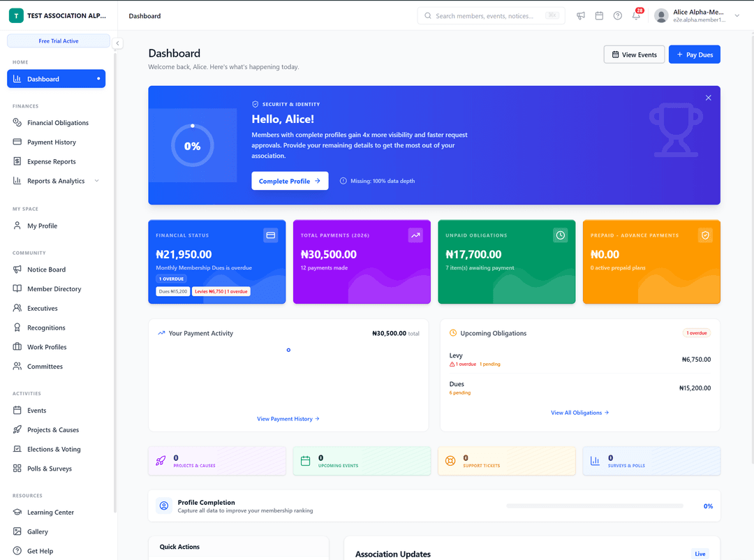Dismiss the Hello Alice banner

point(709,98)
